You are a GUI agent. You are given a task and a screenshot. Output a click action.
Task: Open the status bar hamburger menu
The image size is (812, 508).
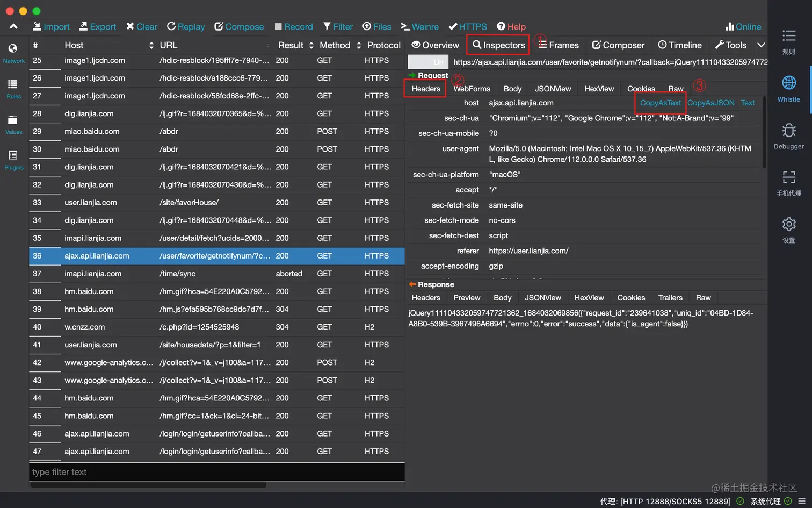point(802,501)
